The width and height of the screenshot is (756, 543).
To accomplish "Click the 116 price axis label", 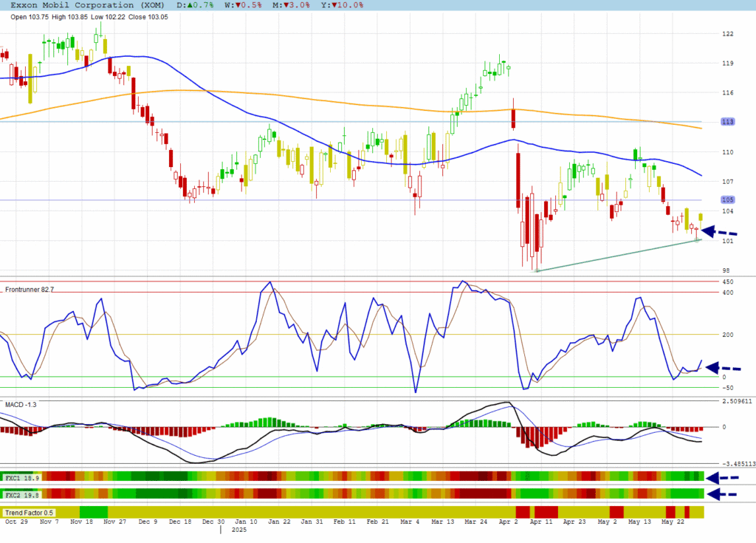I will coord(727,92).
